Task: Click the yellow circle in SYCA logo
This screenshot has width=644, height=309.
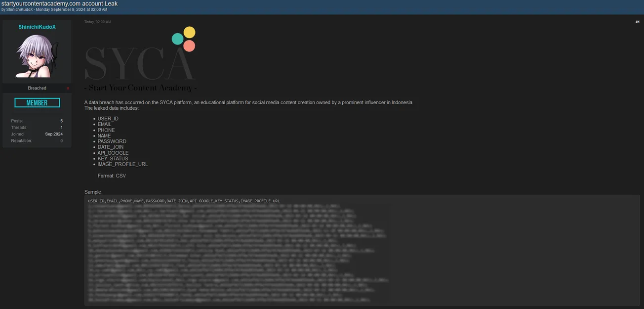Action: click(x=189, y=33)
